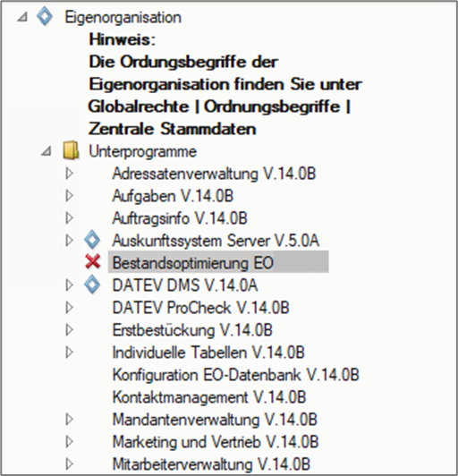Select Marketing und Vertrieb V.14.0B

pyautogui.click(x=216, y=442)
